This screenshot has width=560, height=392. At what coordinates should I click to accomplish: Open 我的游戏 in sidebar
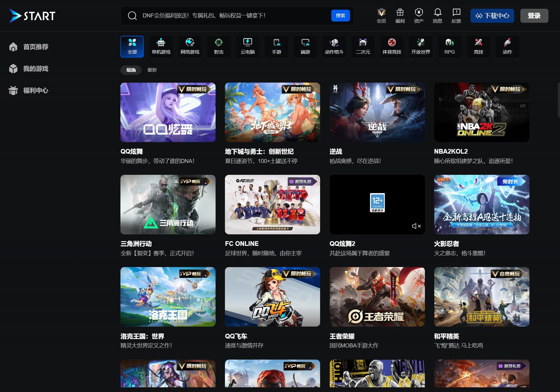[29, 69]
